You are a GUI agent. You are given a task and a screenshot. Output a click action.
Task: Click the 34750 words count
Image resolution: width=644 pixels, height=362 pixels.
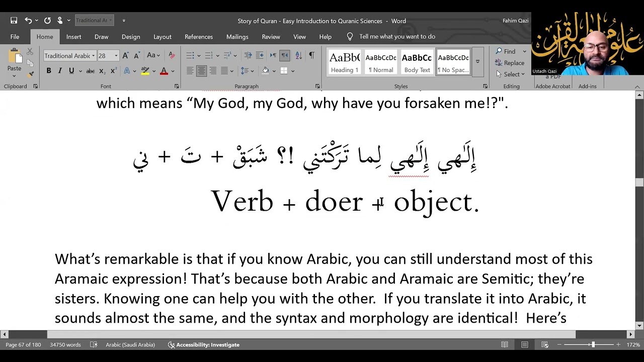point(65,344)
